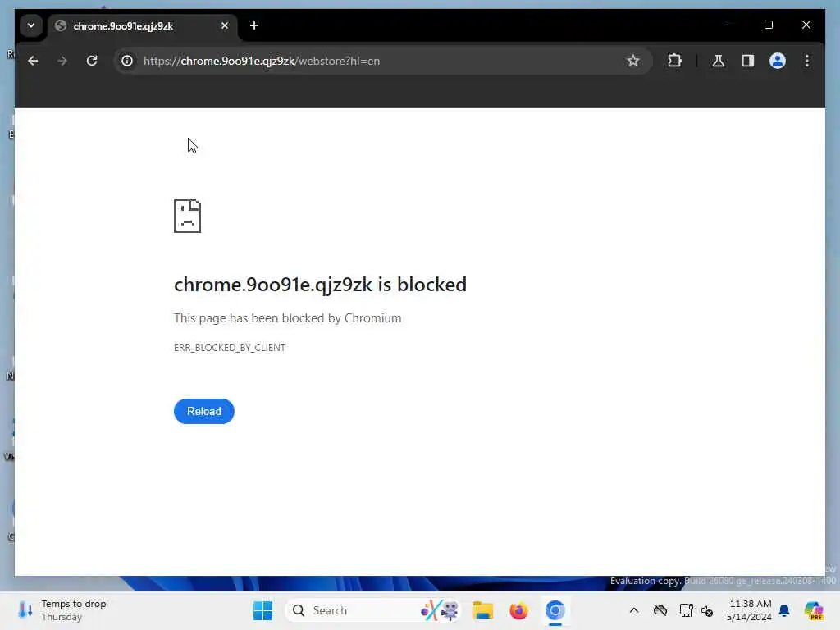Open Copilot preview icon in taskbar
The image size is (840, 630).
[x=814, y=610]
